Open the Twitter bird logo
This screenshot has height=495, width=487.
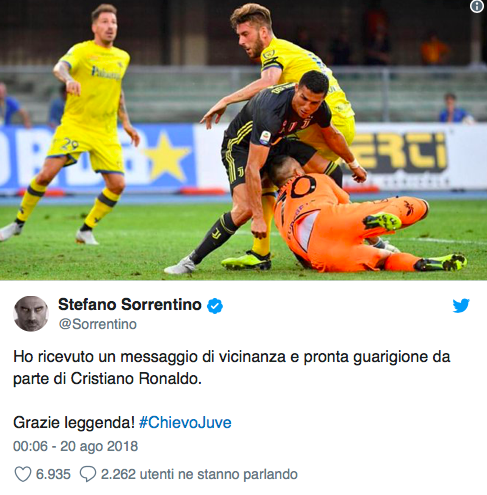tap(461, 306)
